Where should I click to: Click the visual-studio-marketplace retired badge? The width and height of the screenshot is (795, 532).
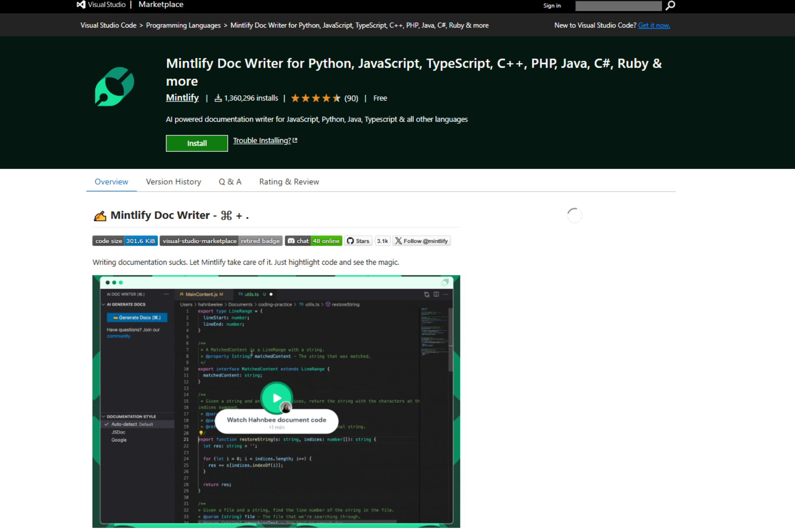[x=221, y=241]
